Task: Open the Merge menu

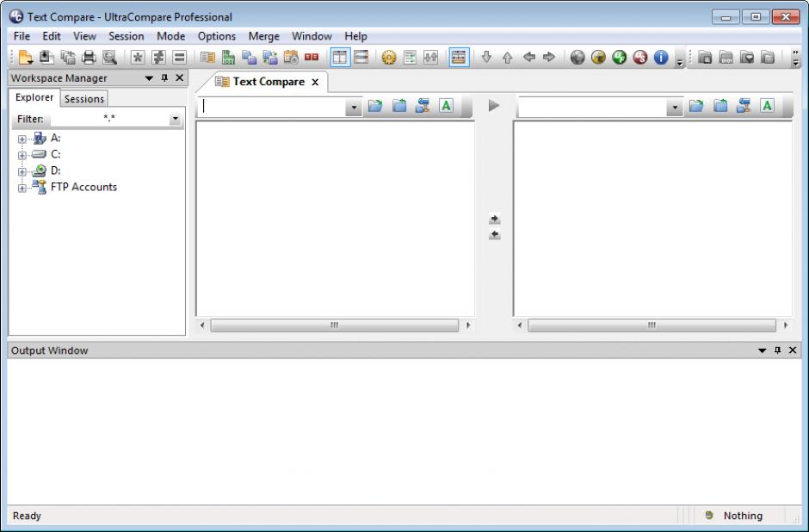Action: click(x=263, y=36)
